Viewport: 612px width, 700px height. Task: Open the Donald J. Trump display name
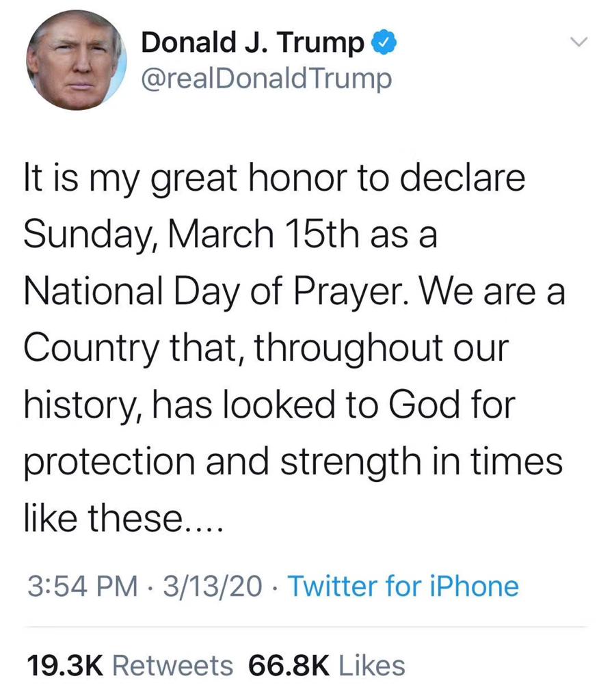252,44
